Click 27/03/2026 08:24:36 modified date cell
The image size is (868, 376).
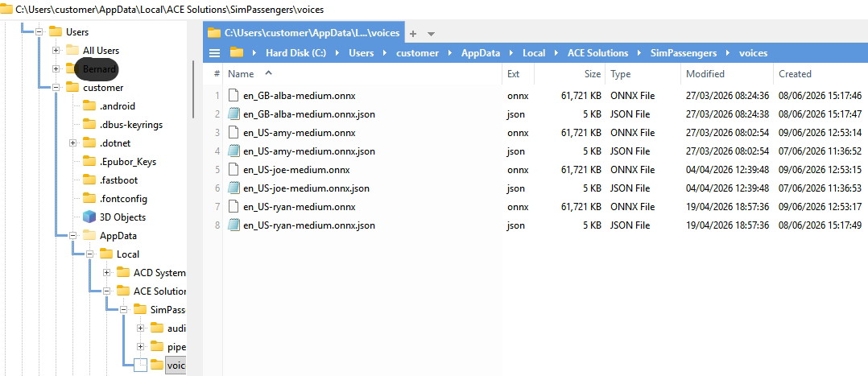coord(727,95)
